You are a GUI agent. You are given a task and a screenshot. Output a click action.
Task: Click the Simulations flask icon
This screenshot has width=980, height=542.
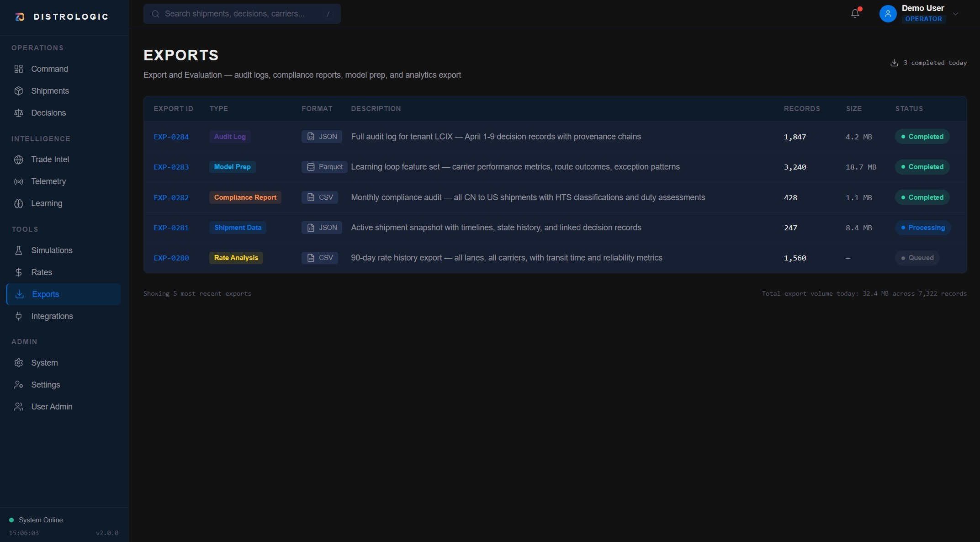tap(19, 250)
